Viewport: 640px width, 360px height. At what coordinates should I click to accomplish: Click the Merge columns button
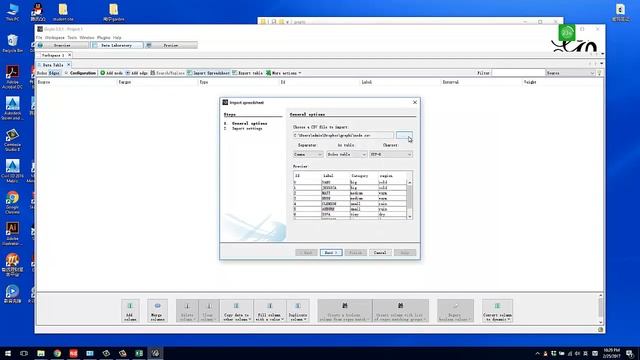157,310
